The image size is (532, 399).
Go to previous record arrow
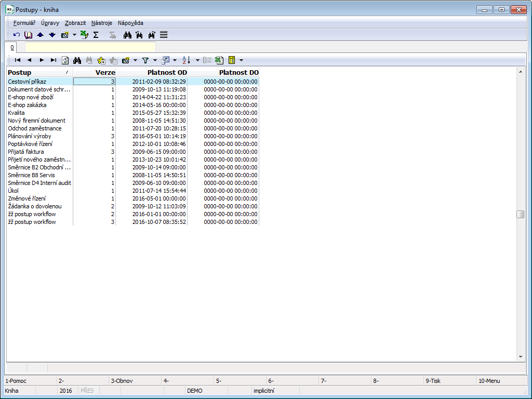click(x=30, y=60)
